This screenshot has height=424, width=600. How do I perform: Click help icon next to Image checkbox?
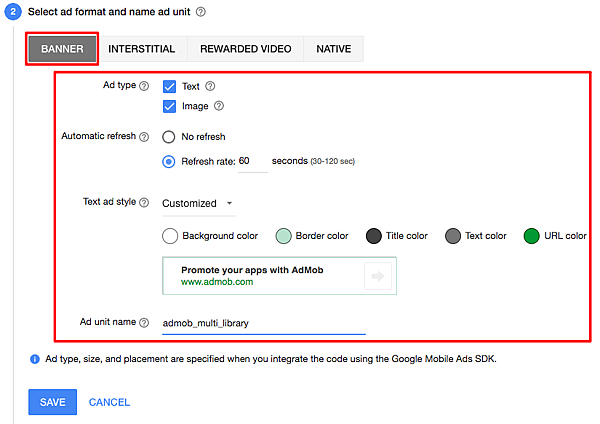tap(218, 106)
